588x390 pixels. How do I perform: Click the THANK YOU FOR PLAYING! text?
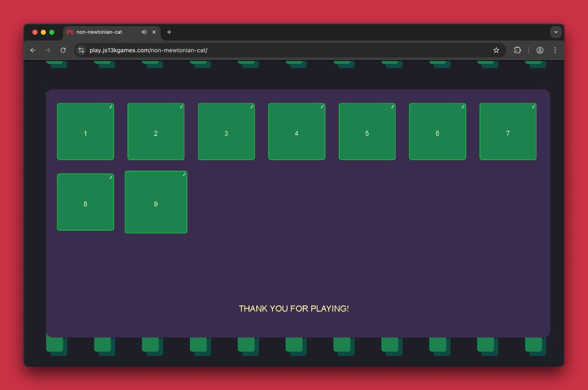(x=294, y=309)
